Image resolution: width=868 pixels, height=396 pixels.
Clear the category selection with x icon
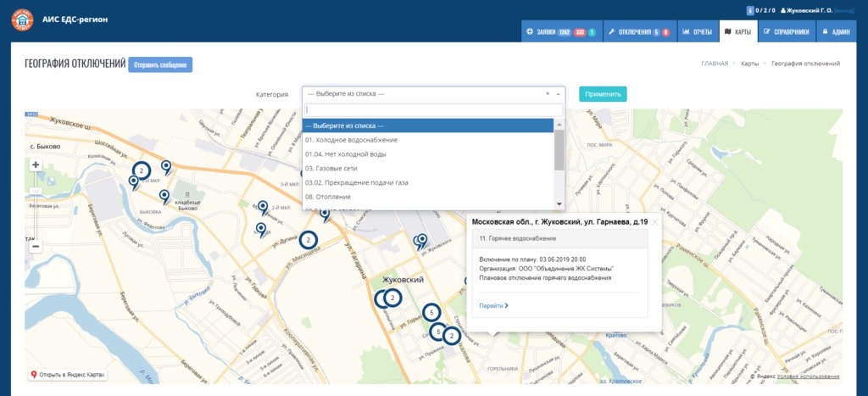(x=548, y=93)
